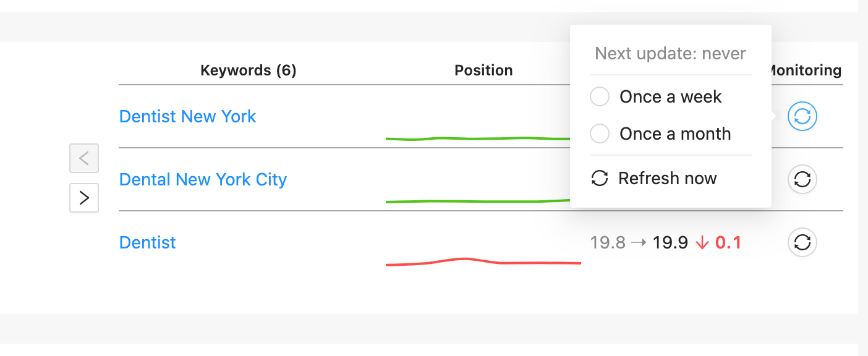Open the Dentist New York keyword link
The image size is (868, 356).
pos(187,116)
